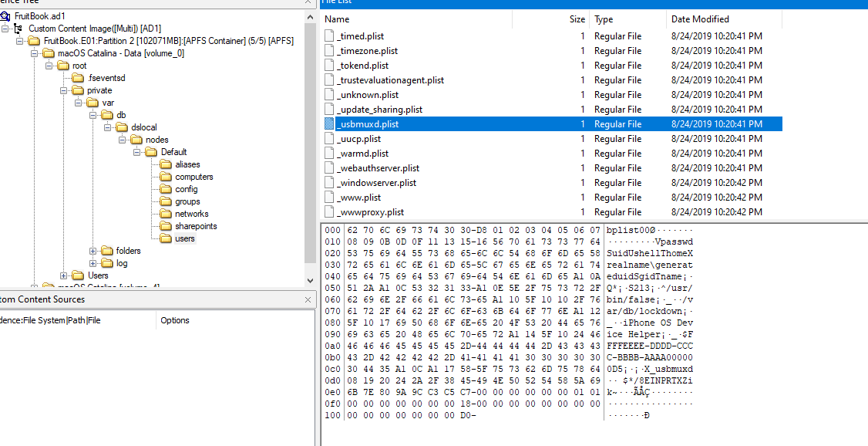Click the Evidence:File System|Path|File column header
The height and width of the screenshot is (446, 868).
click(78, 320)
